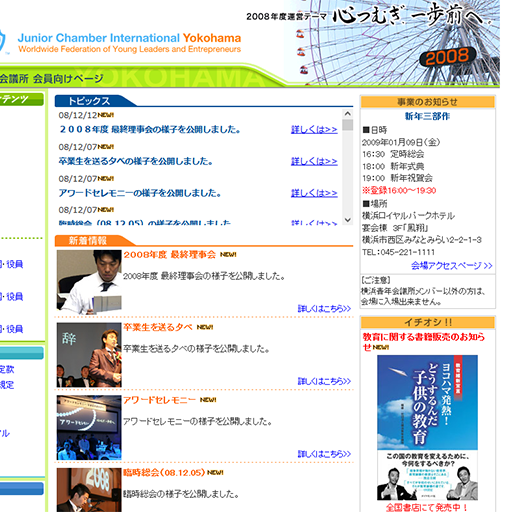512x512 pixels.
Task: Click the 新年三部作 event title
Action: click(427, 116)
